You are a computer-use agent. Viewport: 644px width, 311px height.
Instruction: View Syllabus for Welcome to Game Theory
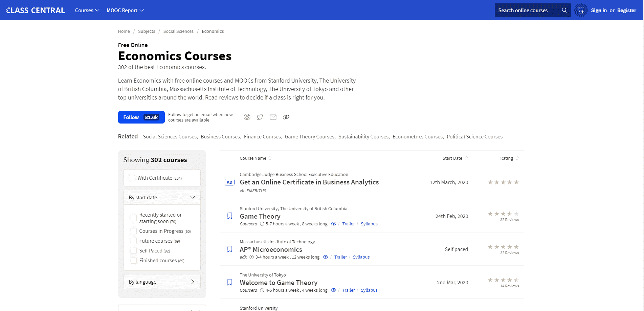[369, 290]
